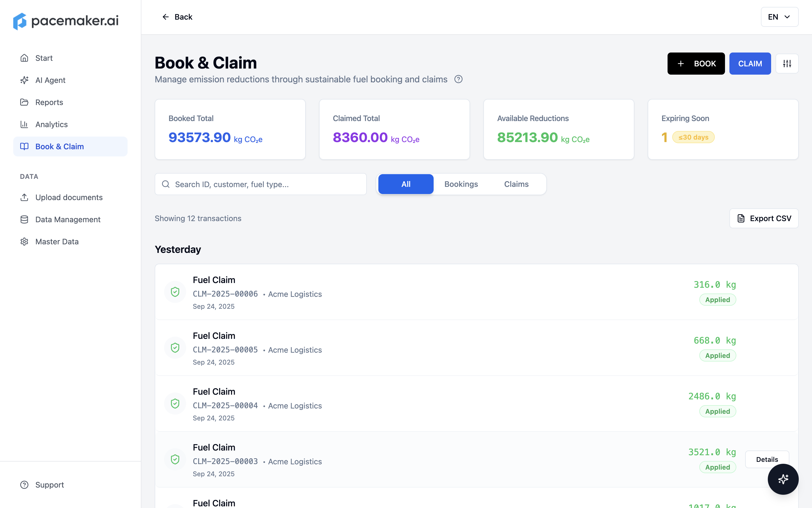Click Applied badge for CLM-2025-00004
This screenshot has height=508, width=812.
pos(717,411)
